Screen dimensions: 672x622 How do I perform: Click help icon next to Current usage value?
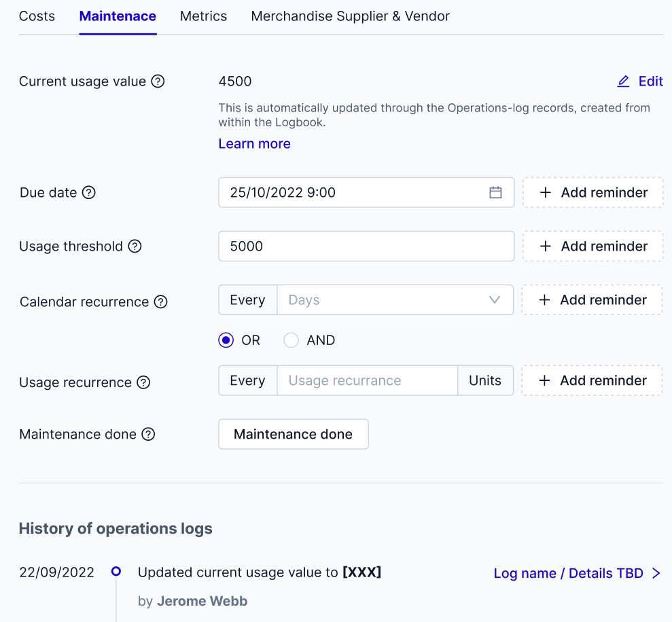[x=158, y=81]
